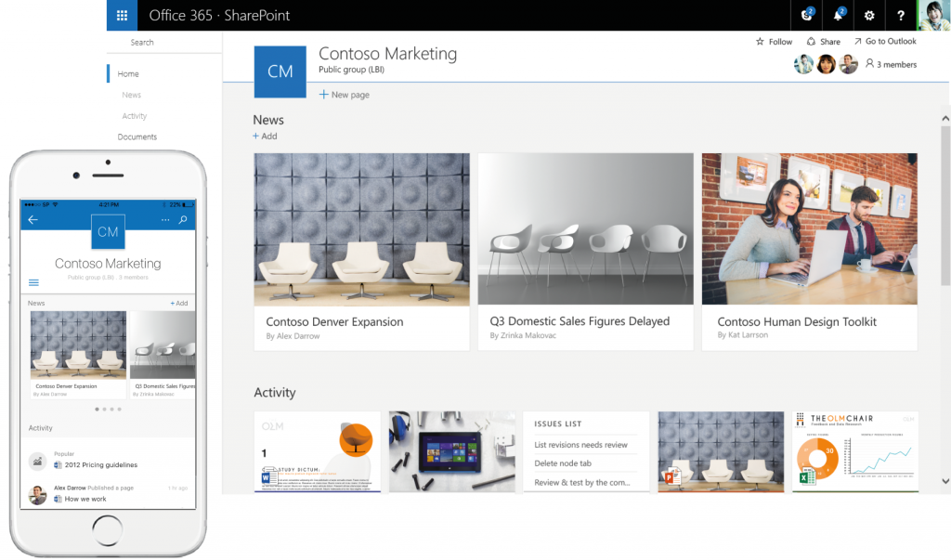Viewport: 951px width, 560px height.
Task: Click the first member avatar in header
Action: pos(803,64)
